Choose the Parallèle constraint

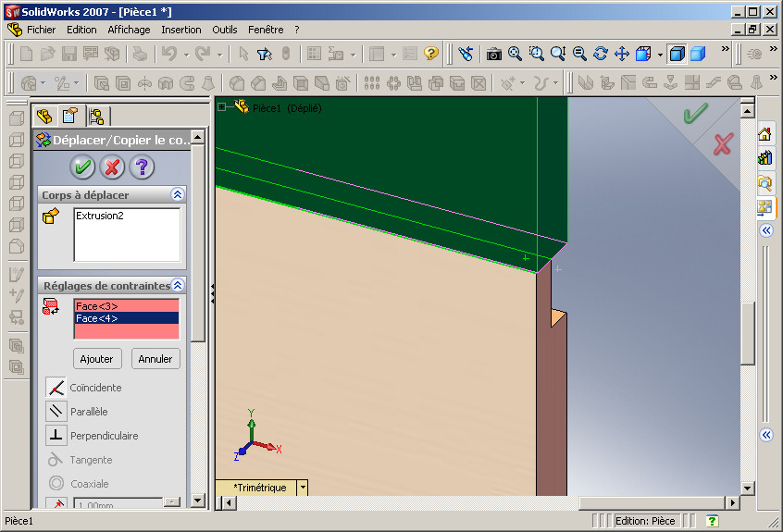coord(56,411)
